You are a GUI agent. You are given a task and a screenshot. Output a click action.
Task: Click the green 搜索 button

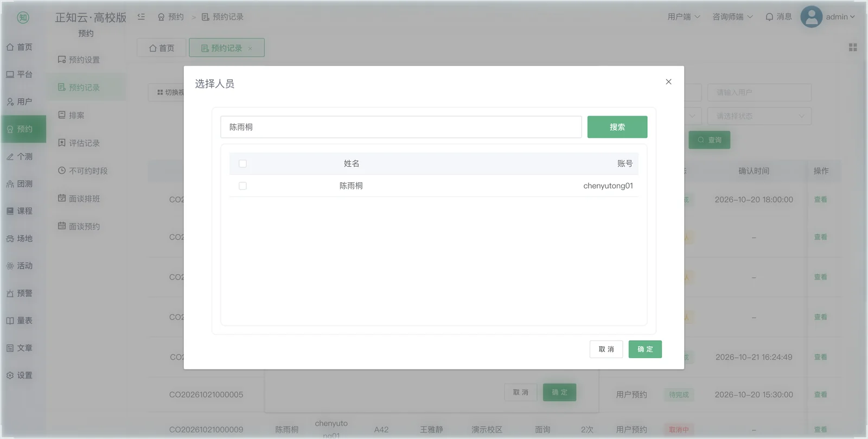[x=617, y=127]
